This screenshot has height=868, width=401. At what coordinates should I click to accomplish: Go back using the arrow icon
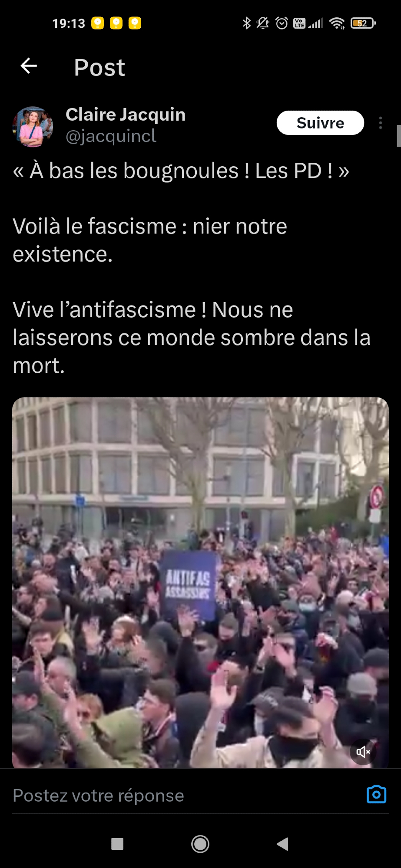(29, 66)
